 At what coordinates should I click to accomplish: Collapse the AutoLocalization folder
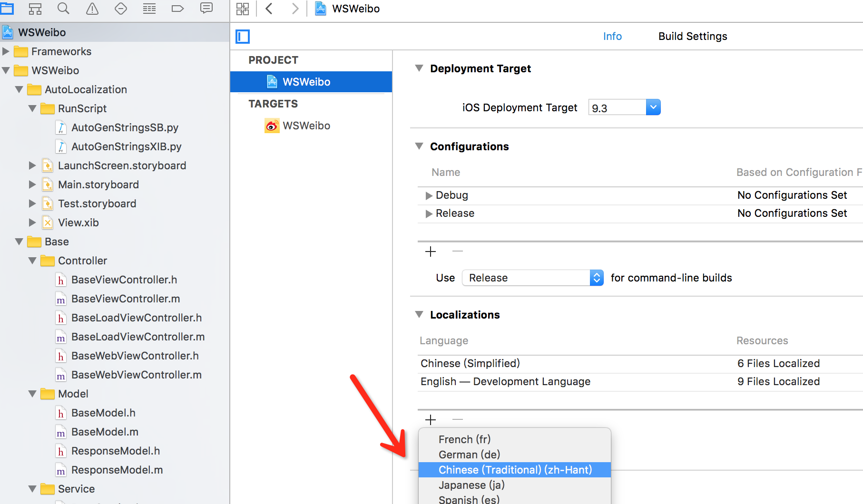click(19, 89)
